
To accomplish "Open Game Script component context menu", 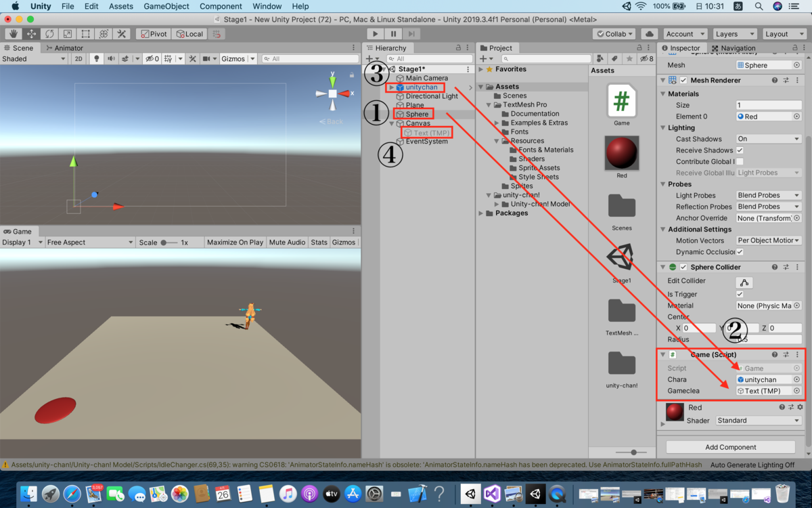I will point(798,354).
